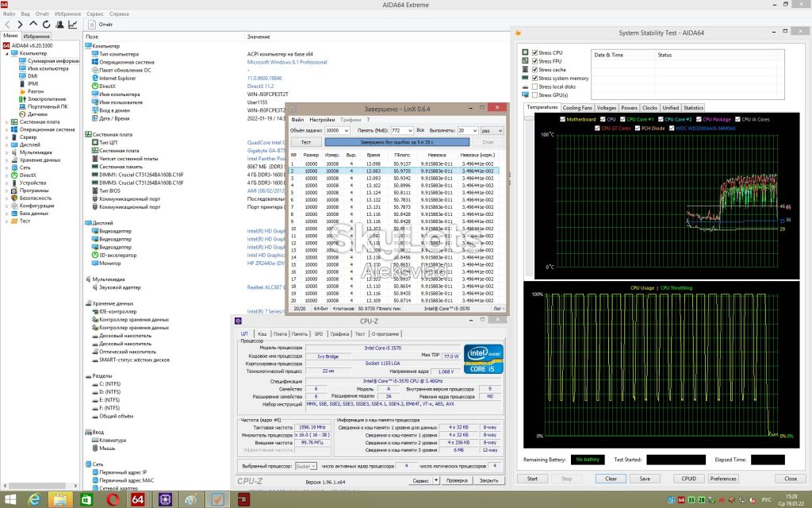Select the DMI tree item

click(x=33, y=76)
